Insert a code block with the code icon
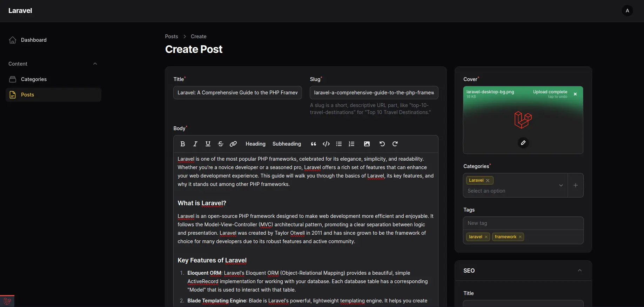Viewport: 644px width, 307px height. pos(326,144)
